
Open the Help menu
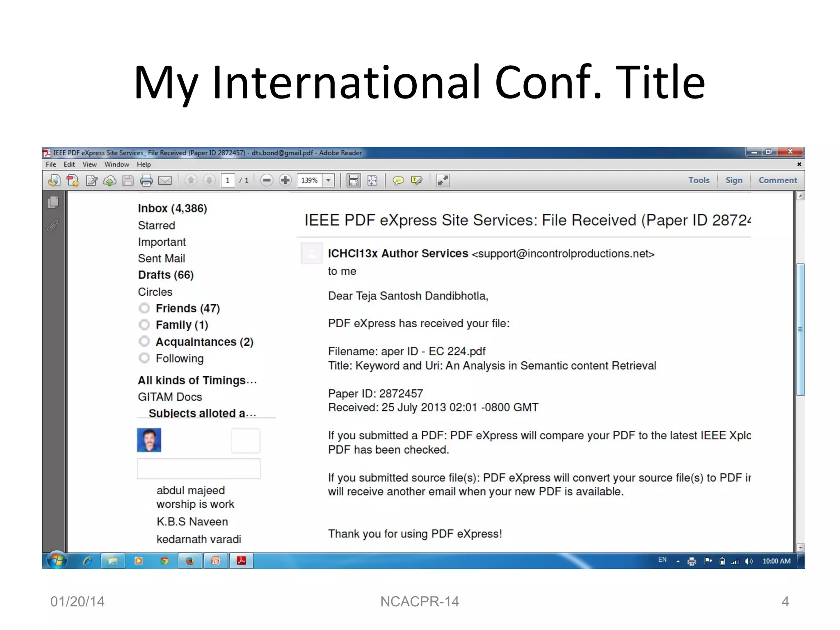point(144,164)
